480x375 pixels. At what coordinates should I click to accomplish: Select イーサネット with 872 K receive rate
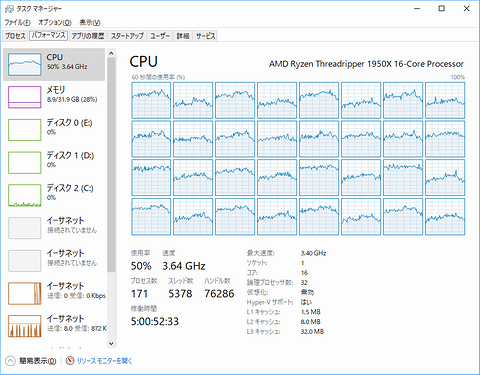click(54, 326)
